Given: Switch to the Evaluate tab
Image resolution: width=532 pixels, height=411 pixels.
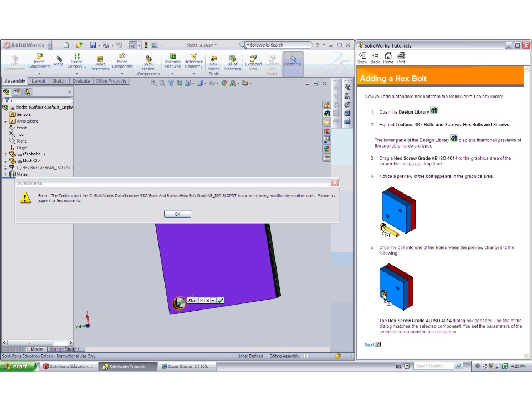Looking at the screenshot, I should pos(81,81).
